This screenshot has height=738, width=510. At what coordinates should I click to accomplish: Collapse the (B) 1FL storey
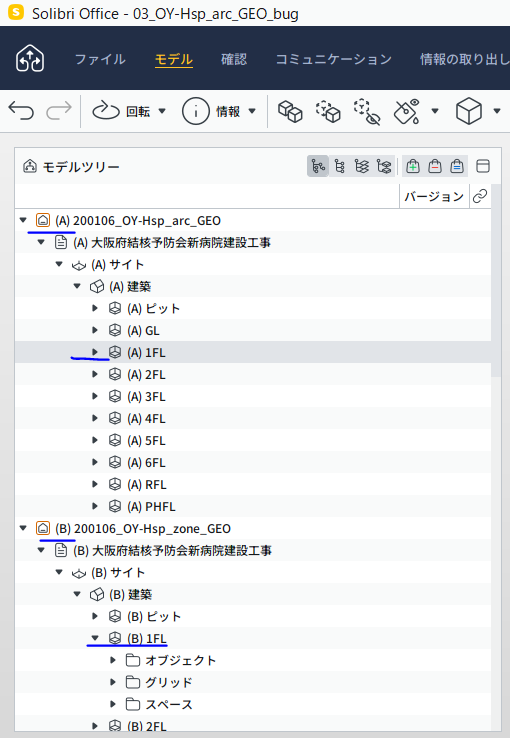pos(95,638)
